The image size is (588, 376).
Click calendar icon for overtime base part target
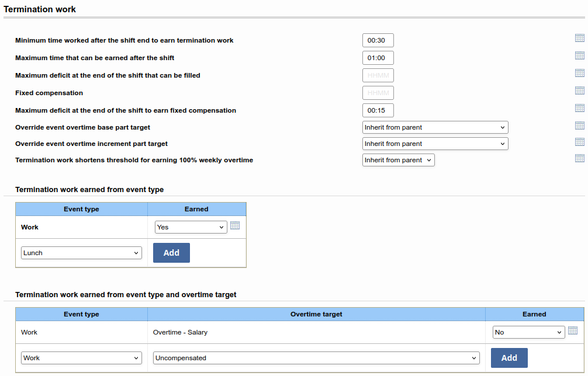[x=579, y=126]
